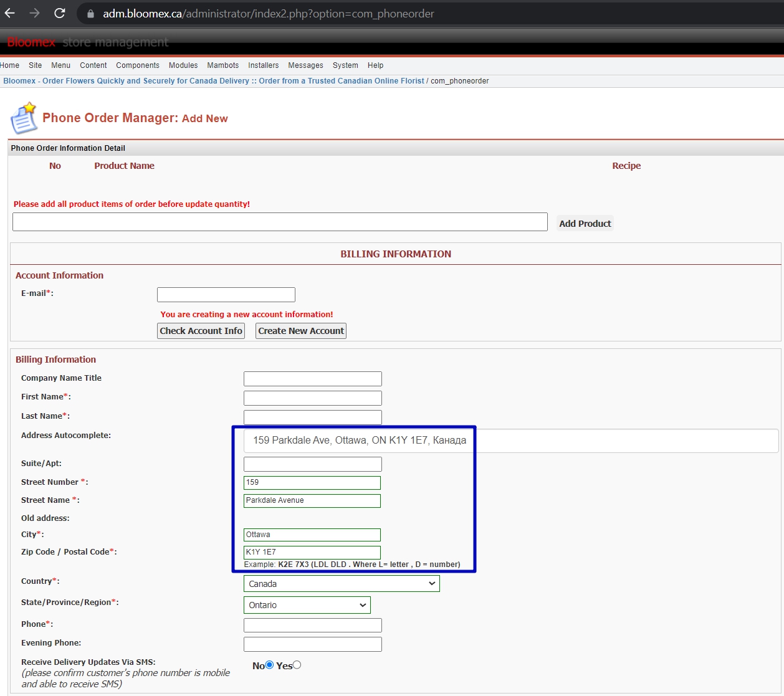Open the Mambots menu
The width and height of the screenshot is (784, 696).
[x=223, y=65]
